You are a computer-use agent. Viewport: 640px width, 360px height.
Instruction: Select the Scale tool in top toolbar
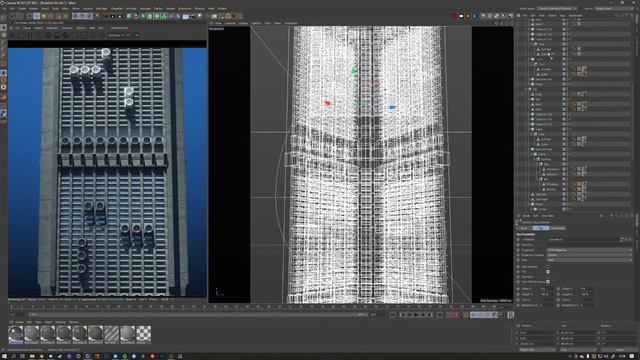click(43, 16)
